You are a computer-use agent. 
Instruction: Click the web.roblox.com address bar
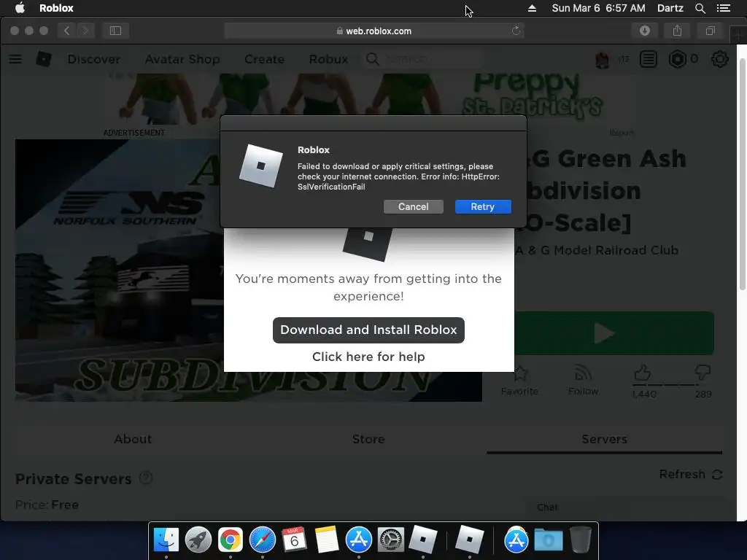374,31
